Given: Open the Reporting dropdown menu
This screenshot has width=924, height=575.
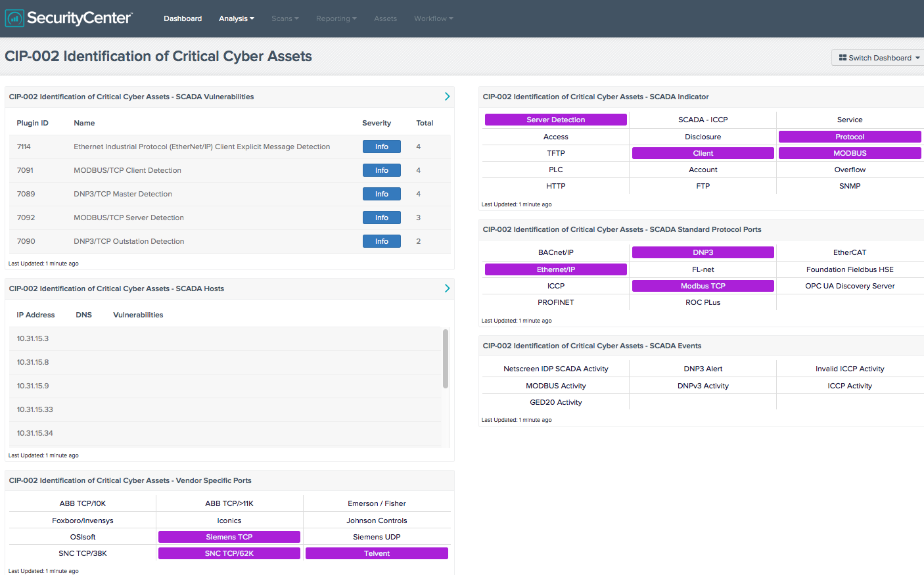Looking at the screenshot, I should 336,18.
